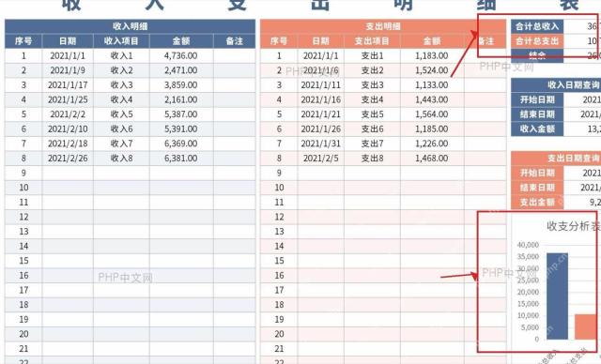Select the amount 5,387.00
Image resolution: width=601 pixels, height=364 pixels.
coord(181,114)
